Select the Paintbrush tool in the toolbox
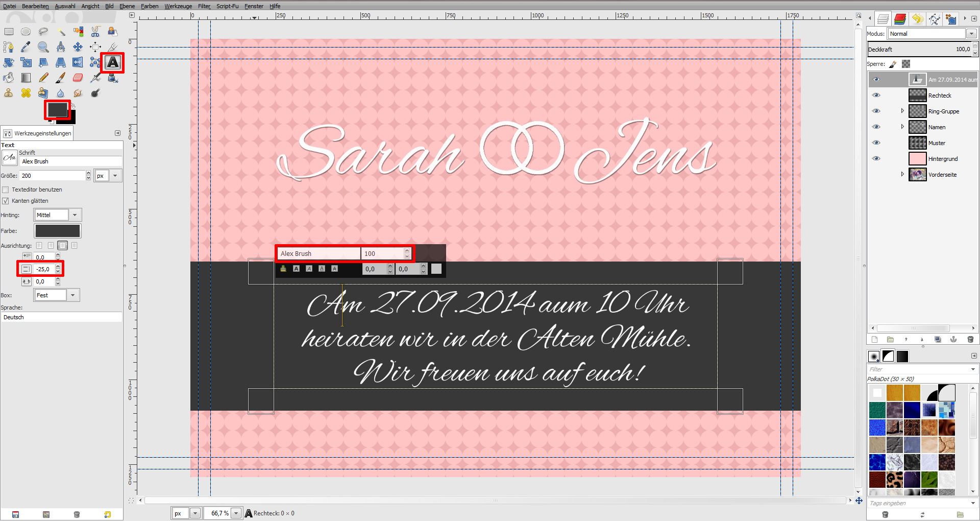The width and height of the screenshot is (980, 521). (61, 78)
